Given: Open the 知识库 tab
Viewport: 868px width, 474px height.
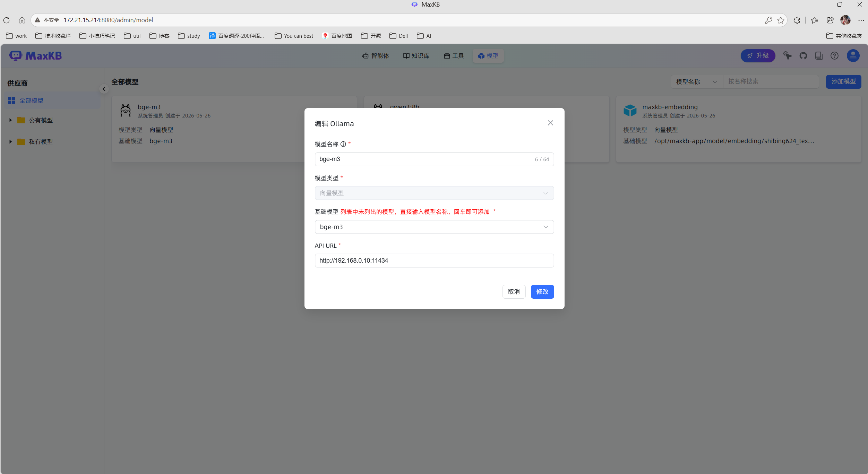Looking at the screenshot, I should coord(416,56).
